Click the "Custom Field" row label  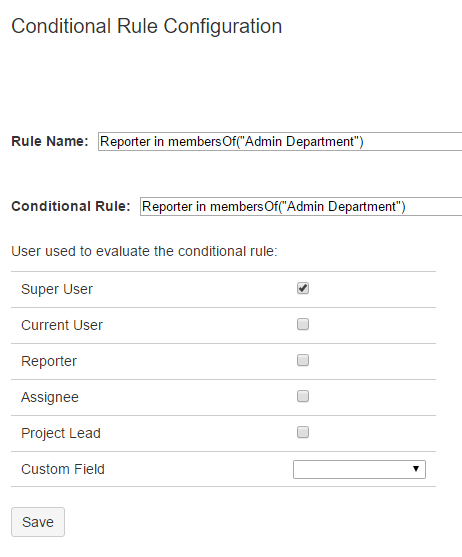pos(63,469)
